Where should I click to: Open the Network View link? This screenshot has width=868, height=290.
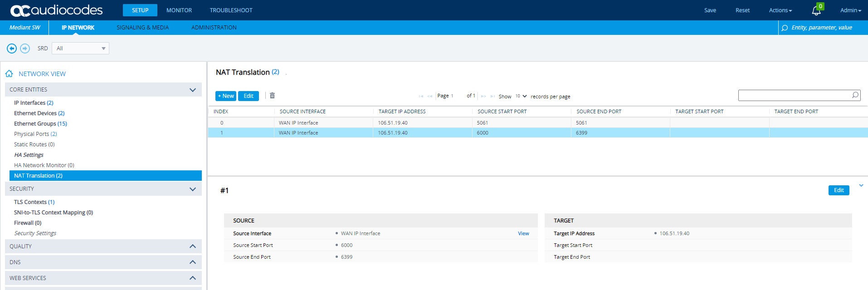point(42,74)
